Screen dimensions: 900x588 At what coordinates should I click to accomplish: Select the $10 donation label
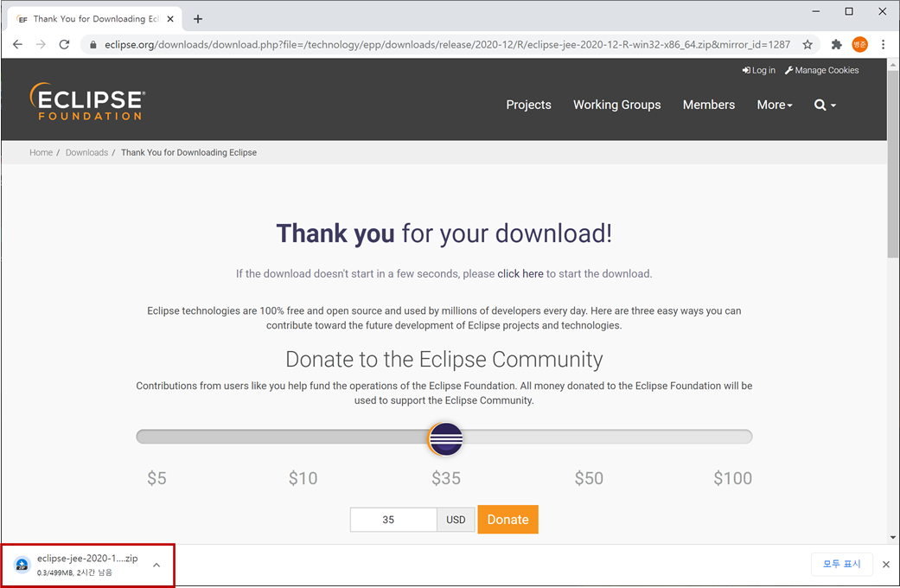pyautogui.click(x=303, y=477)
